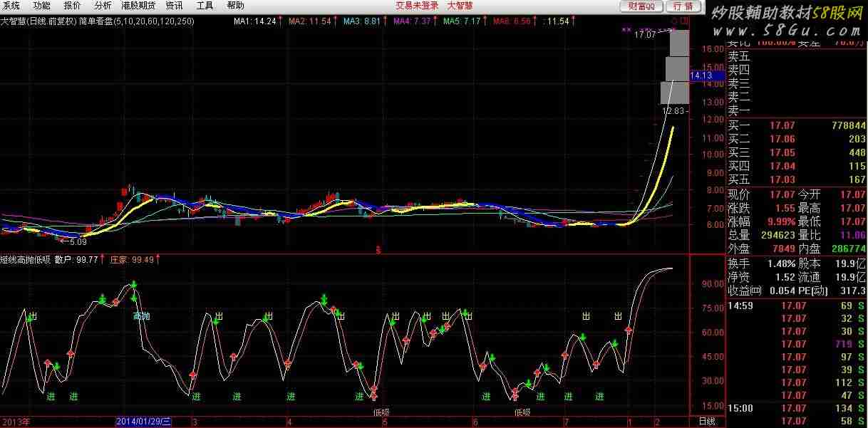Select the MA1: 14.24 indicator value
Viewport: 868px width, 428px height.
254,21
